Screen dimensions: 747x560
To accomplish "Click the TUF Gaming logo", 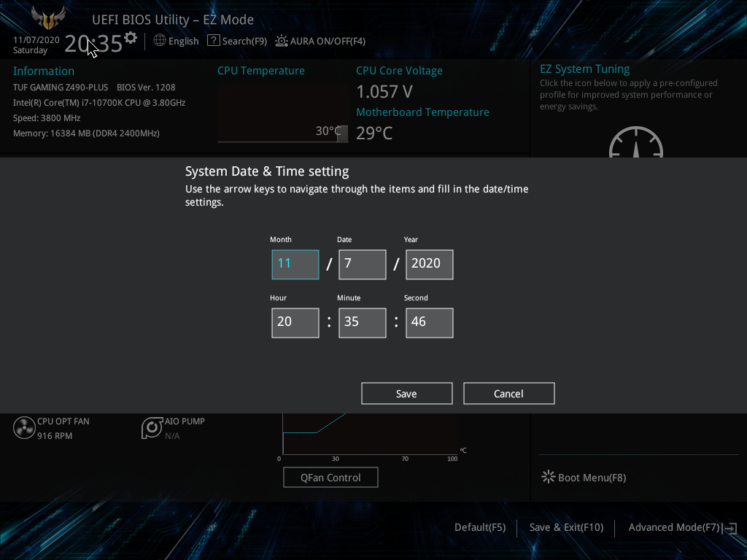I will pyautogui.click(x=48, y=18).
